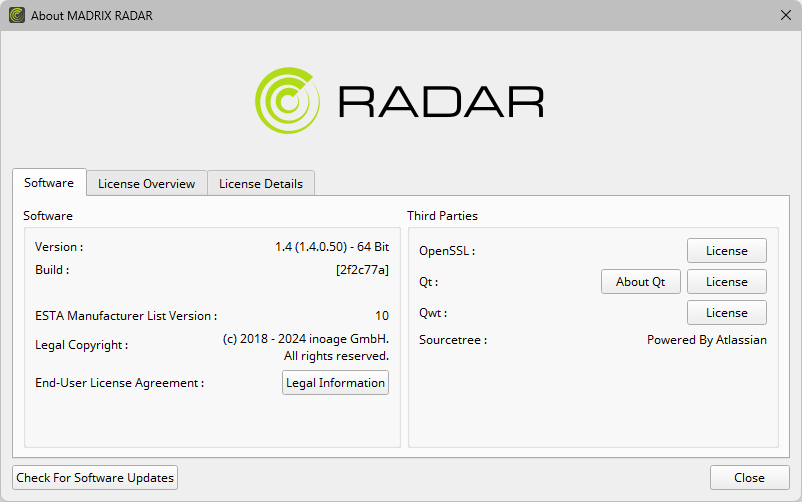Click the Build label

52,270
